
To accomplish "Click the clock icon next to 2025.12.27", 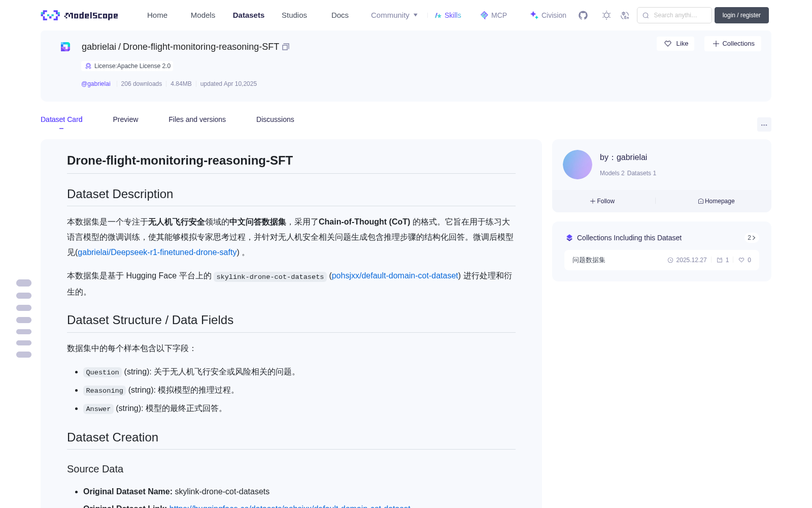I will 670,260.
